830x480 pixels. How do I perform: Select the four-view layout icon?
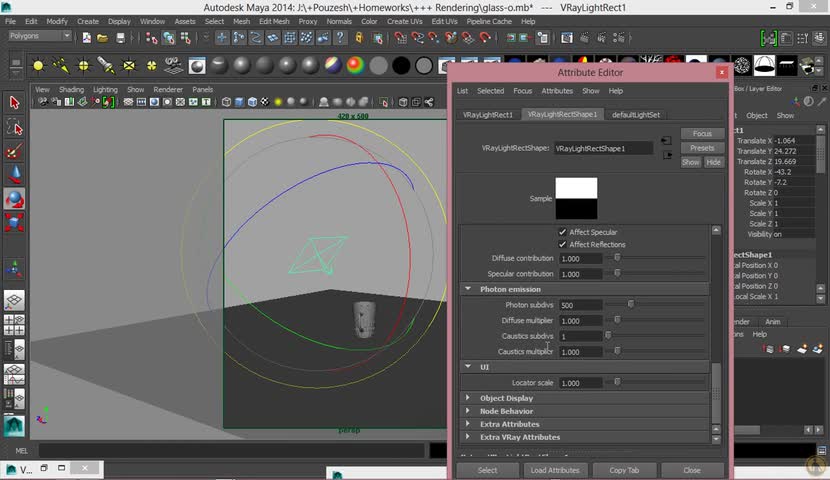point(14,325)
